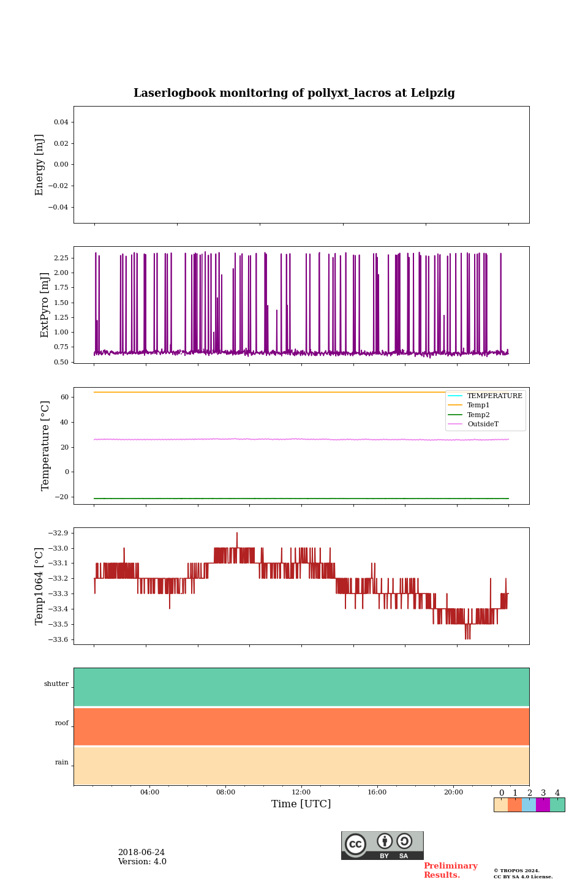588x882 pixels.
Task: Click the −32.9 tick on Temp1064 axis
Action: tap(58, 533)
